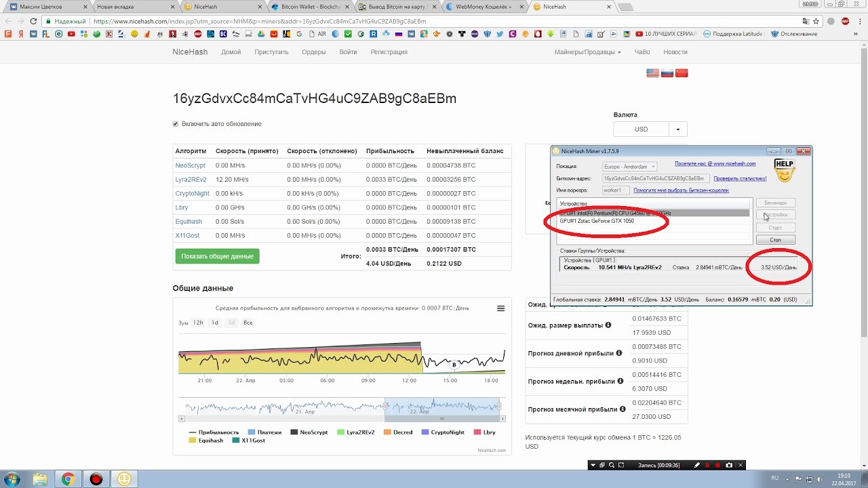The height and width of the screenshot is (488, 868).
Task: Toggle Lyra2REv2 series in chart legend
Action: tap(355, 432)
